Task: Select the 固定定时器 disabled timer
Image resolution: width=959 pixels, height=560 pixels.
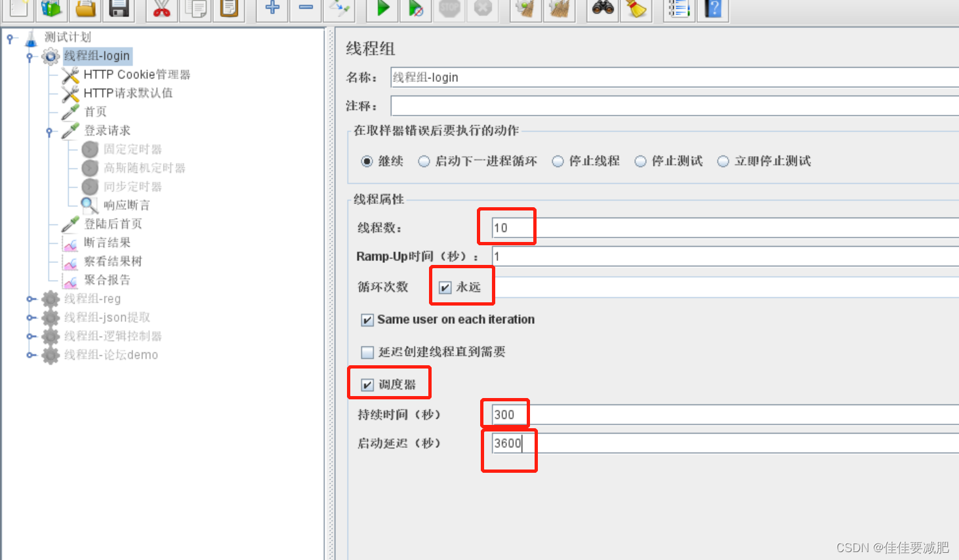Action: pyautogui.click(x=133, y=150)
